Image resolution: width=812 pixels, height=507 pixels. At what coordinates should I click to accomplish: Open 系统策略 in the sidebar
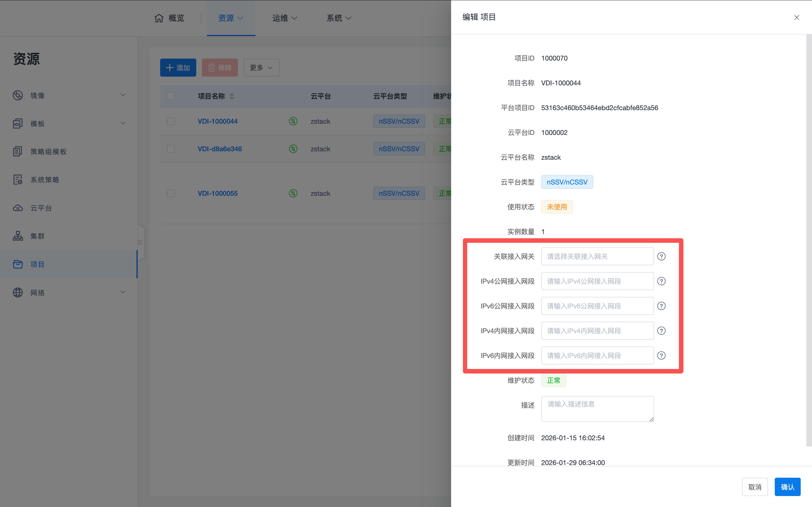[45, 180]
